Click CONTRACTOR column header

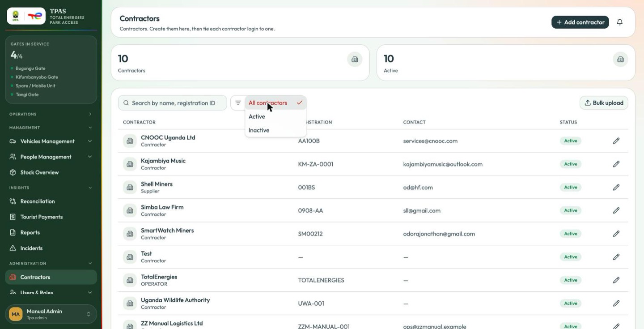pos(139,122)
